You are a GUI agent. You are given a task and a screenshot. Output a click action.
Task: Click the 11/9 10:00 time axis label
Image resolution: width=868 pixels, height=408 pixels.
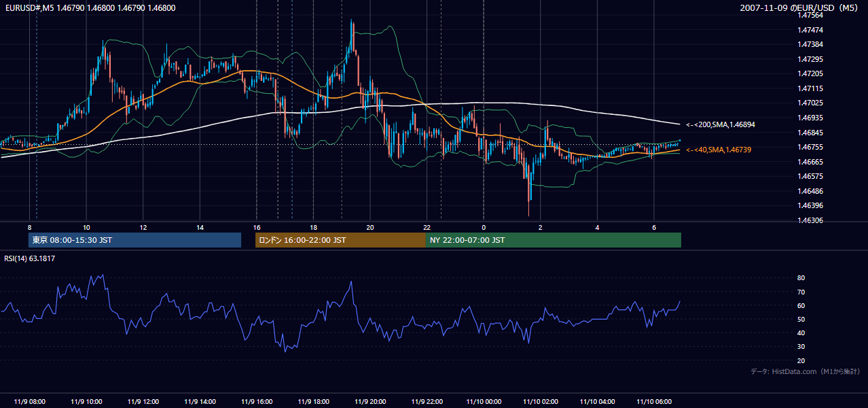pyautogui.click(x=86, y=401)
